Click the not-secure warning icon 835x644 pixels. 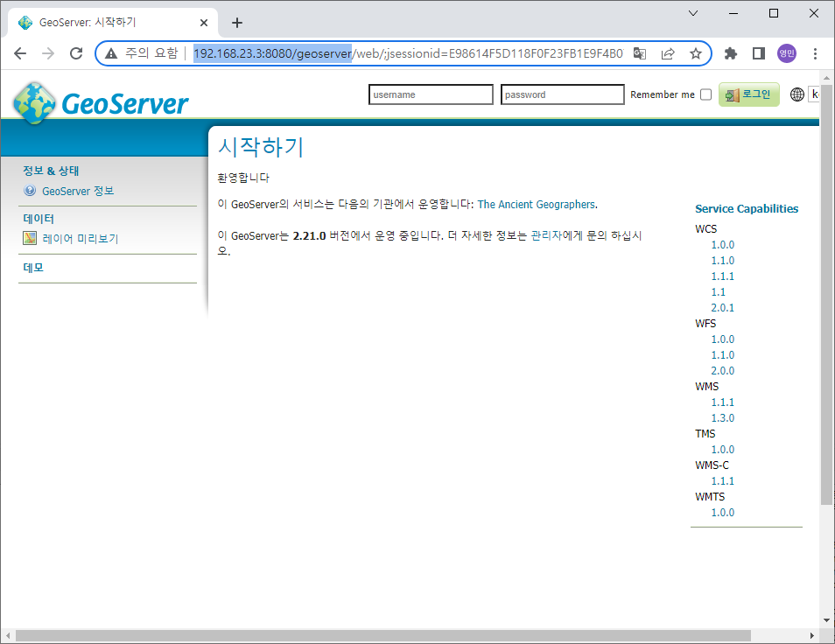tap(111, 53)
